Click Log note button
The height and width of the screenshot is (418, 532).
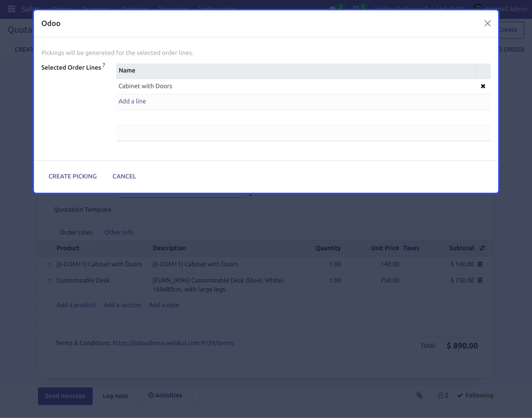[x=115, y=396]
